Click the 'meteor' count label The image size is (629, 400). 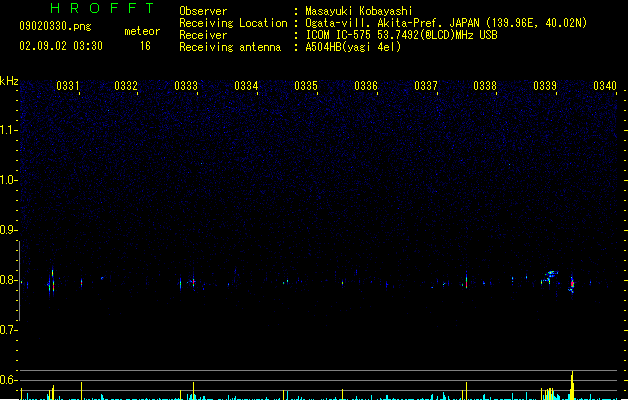coord(142,31)
